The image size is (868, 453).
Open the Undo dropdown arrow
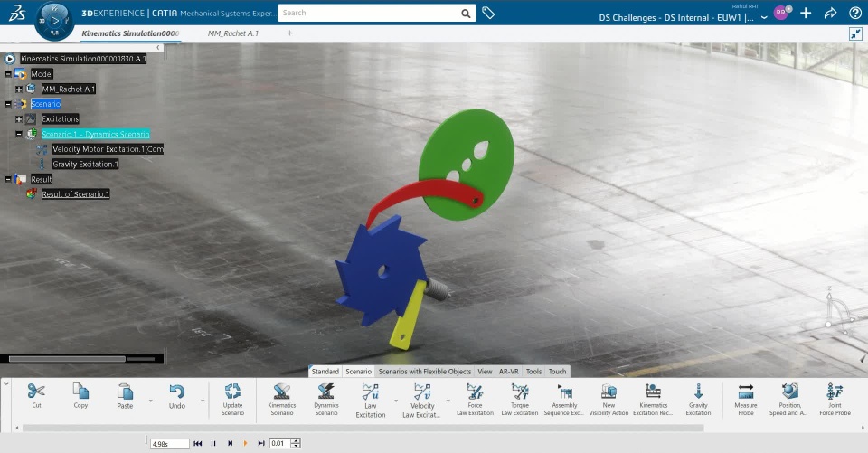tap(202, 401)
